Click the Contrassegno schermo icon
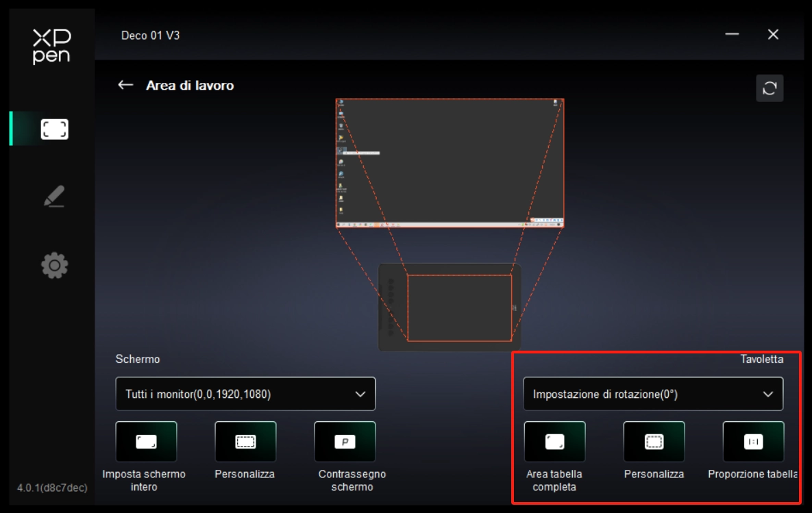812x513 pixels. tap(345, 442)
